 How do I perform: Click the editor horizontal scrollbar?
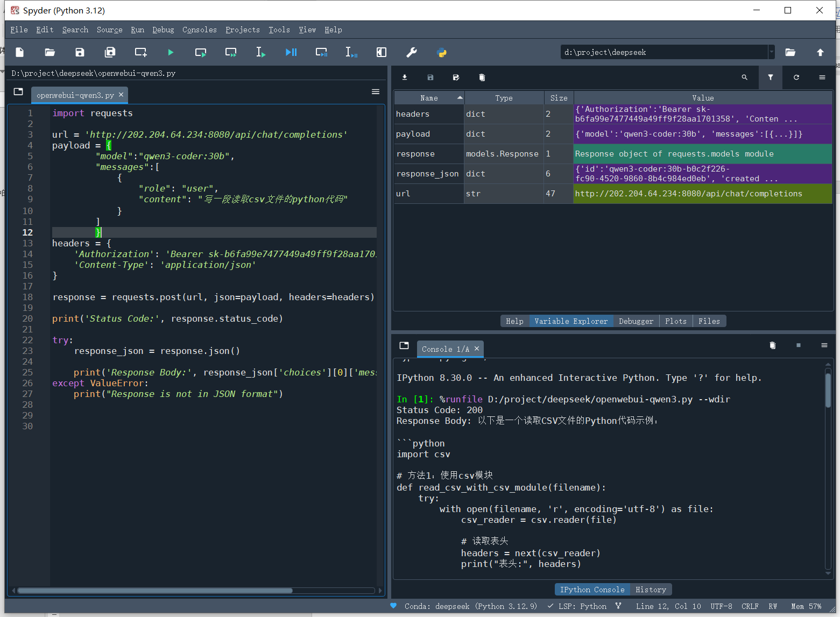pos(155,591)
